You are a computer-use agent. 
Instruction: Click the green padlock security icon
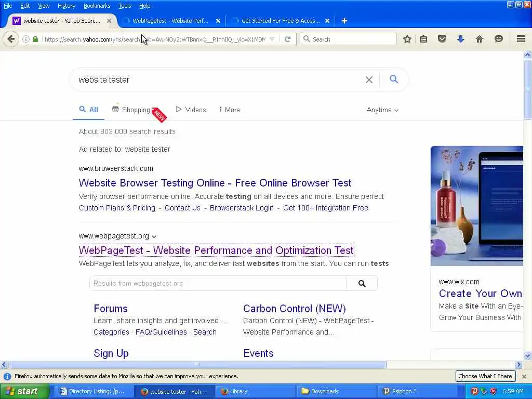(35, 39)
